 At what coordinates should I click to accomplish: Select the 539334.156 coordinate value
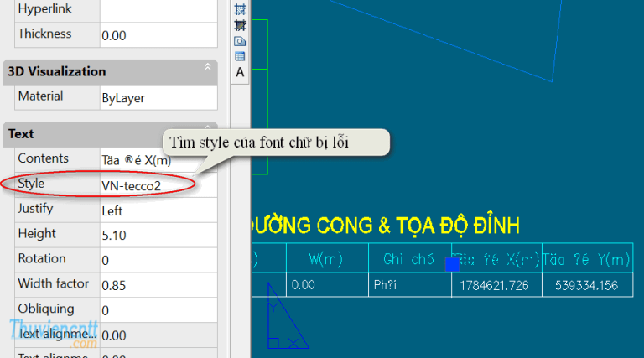pyautogui.click(x=586, y=285)
